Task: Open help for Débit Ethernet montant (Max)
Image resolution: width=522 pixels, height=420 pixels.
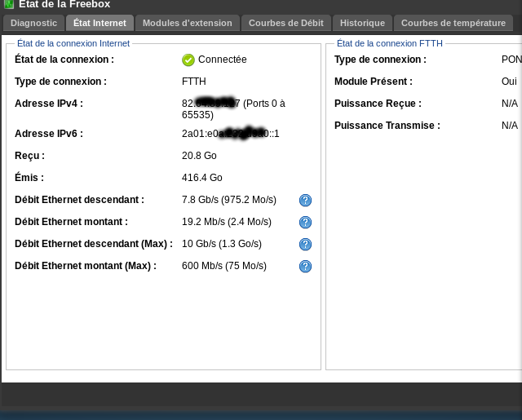Action: click(306, 266)
